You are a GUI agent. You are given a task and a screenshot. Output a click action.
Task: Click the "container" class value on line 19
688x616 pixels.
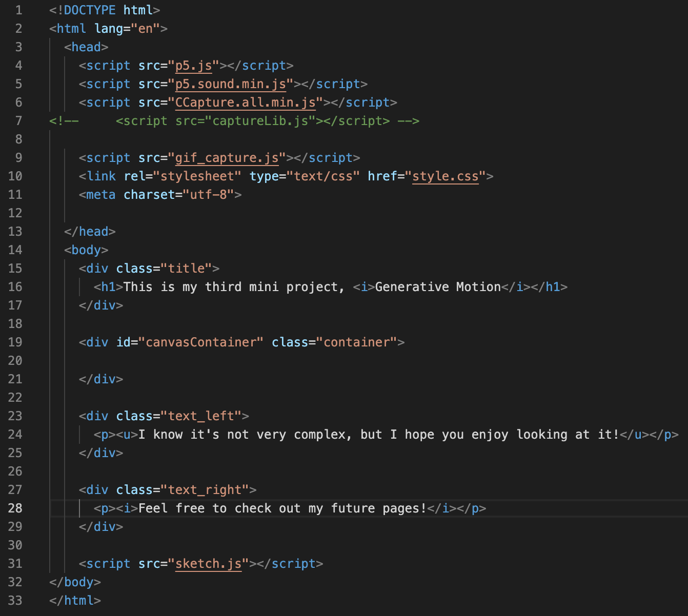tap(356, 342)
